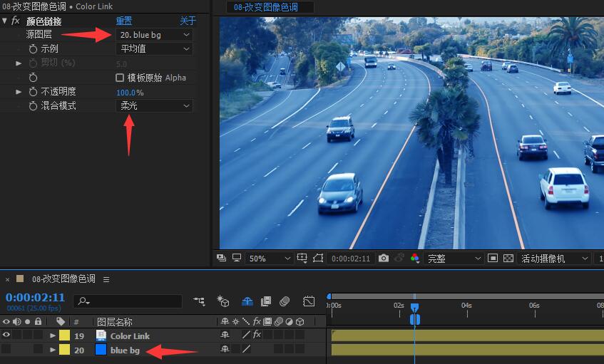Image resolution: width=604 pixels, height=364 pixels.
Task: Click the blue bg solid color swatch
Action: point(101,349)
